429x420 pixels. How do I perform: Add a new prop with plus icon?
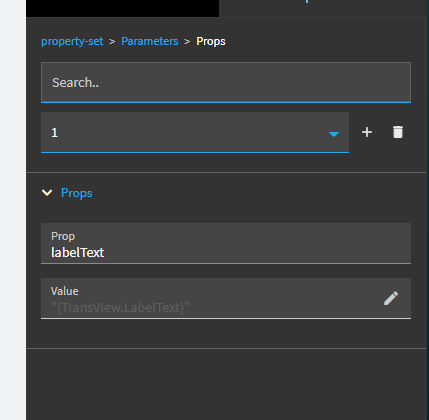tap(367, 132)
